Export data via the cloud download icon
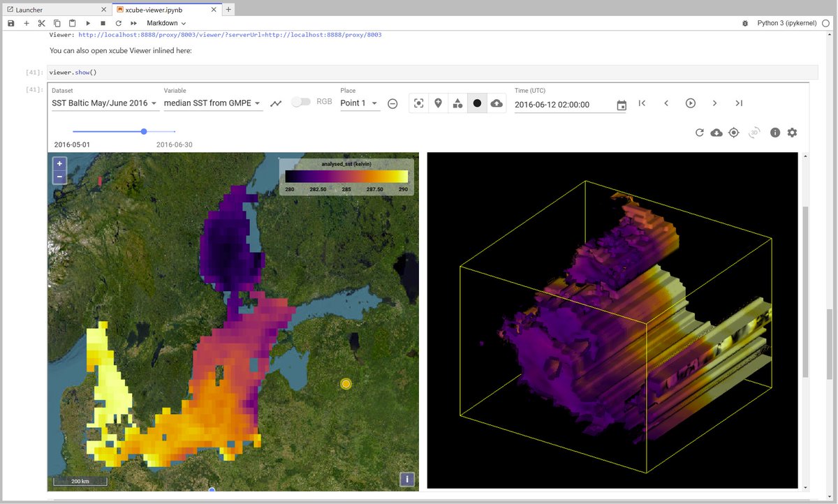Screen dimensions: 838x504 tap(716, 132)
